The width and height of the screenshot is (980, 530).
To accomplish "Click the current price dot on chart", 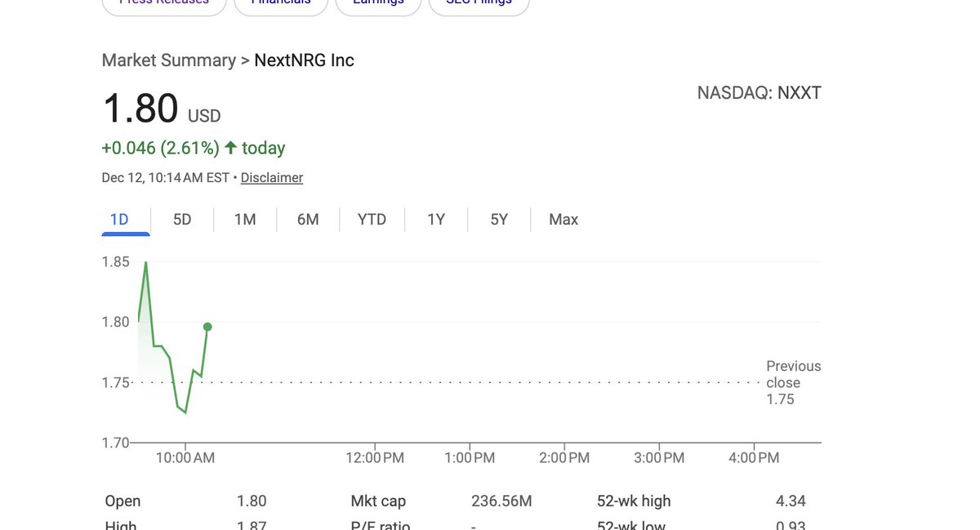I will [207, 327].
